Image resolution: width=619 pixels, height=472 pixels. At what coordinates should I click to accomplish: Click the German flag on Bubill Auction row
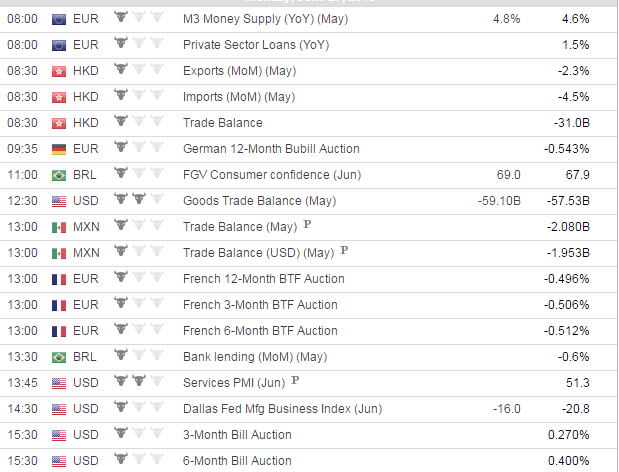(x=59, y=149)
